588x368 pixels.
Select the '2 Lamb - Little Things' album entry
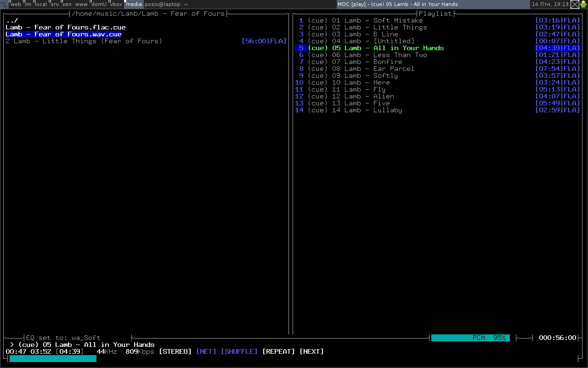pyautogui.click(x=146, y=41)
